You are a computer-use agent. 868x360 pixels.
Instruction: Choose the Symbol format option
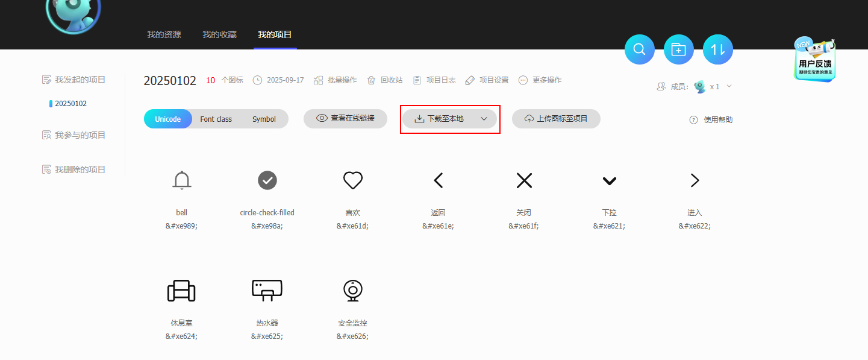264,119
